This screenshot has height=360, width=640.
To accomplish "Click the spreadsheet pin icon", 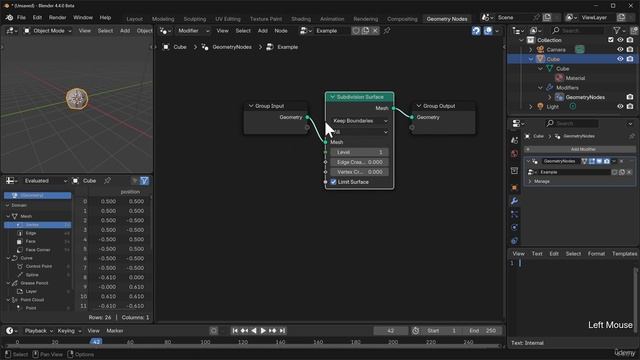I will (107, 180).
